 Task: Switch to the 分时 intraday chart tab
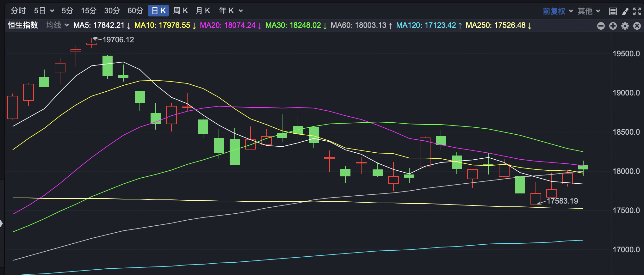pos(18,11)
